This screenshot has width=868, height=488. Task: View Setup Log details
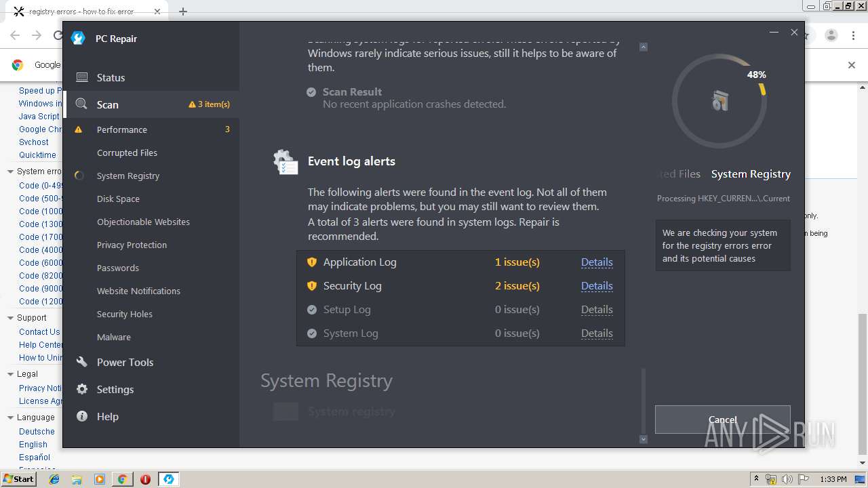(597, 310)
